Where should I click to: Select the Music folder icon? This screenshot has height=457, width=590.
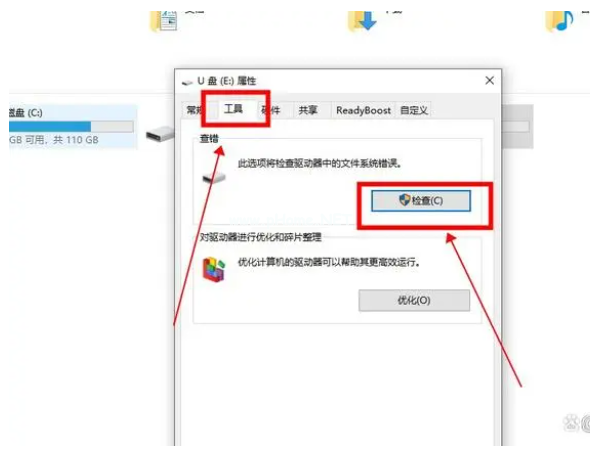point(560,21)
